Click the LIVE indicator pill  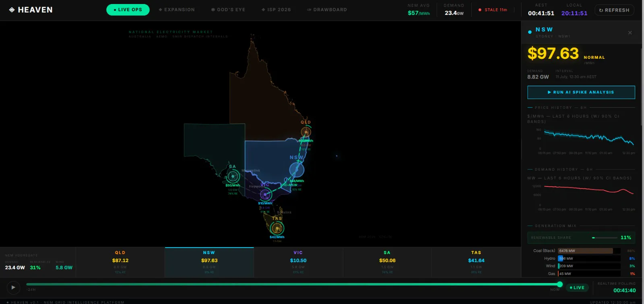pyautogui.click(x=577, y=287)
